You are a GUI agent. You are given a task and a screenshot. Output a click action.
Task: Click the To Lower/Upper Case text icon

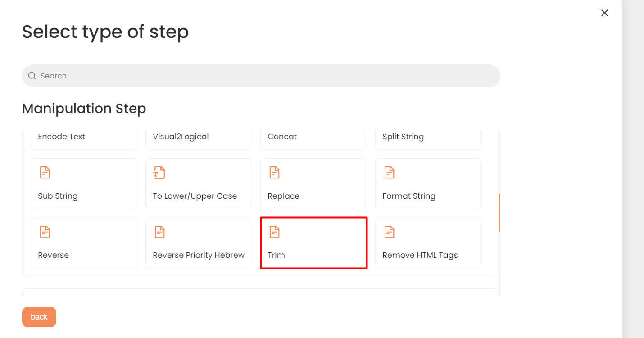(x=159, y=173)
